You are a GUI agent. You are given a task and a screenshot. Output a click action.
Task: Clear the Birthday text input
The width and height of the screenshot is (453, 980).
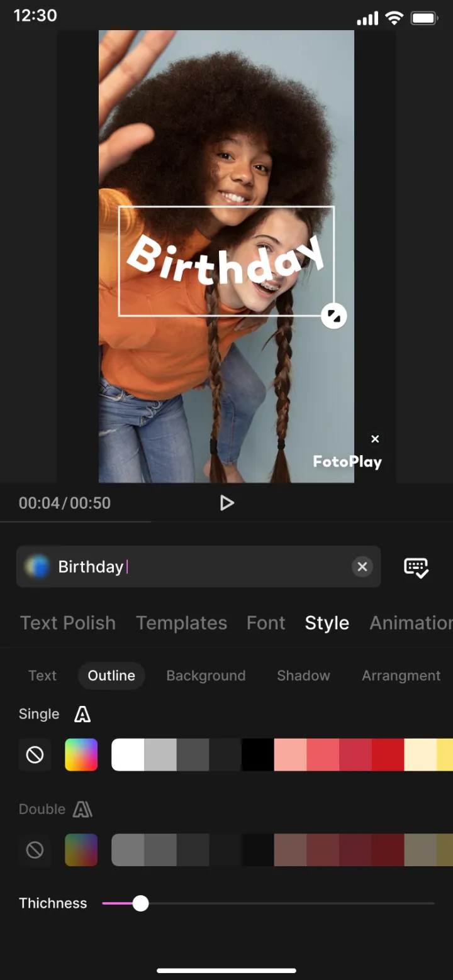point(362,566)
